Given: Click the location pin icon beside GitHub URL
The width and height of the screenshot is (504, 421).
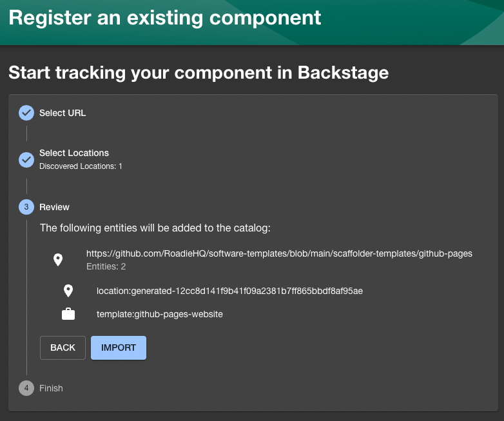Looking at the screenshot, I should coord(58,260).
